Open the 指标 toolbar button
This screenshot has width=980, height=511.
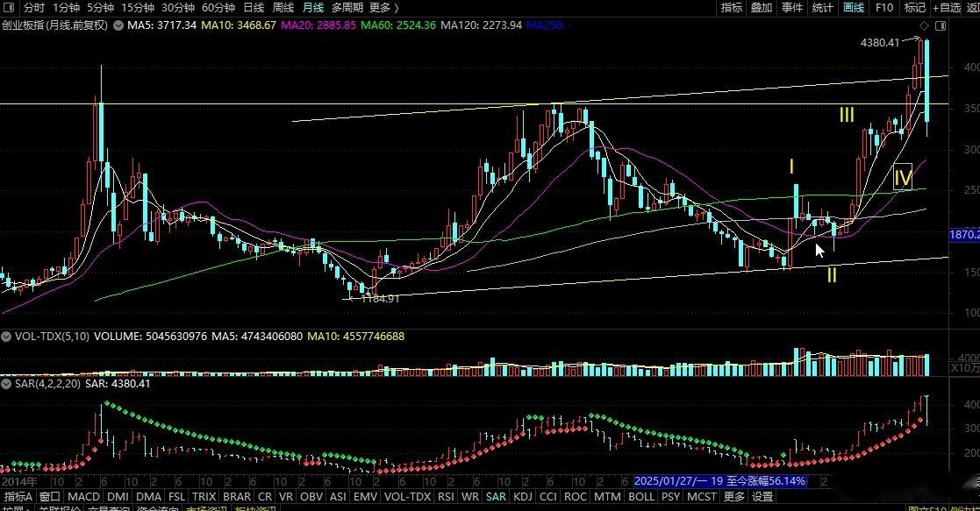click(731, 8)
